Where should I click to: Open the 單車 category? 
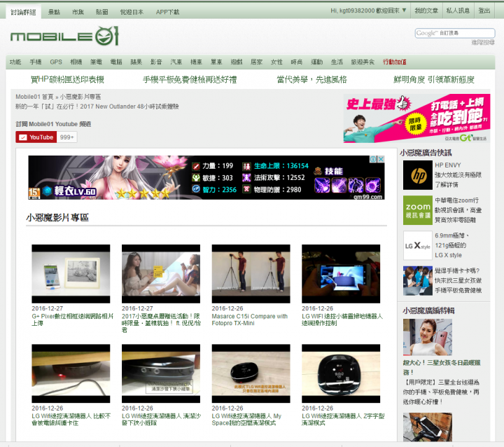pos(216,62)
